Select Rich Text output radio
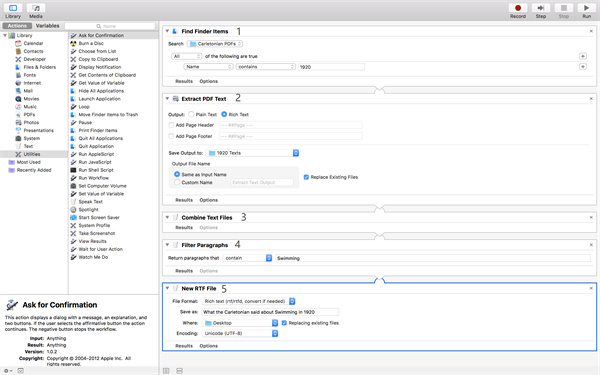600x375 pixels. pyautogui.click(x=224, y=114)
